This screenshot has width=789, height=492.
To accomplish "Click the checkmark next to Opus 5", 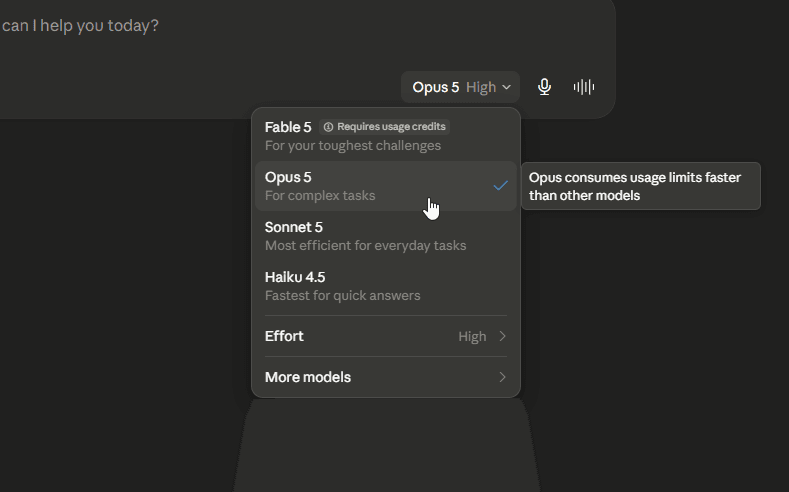I will (x=500, y=186).
